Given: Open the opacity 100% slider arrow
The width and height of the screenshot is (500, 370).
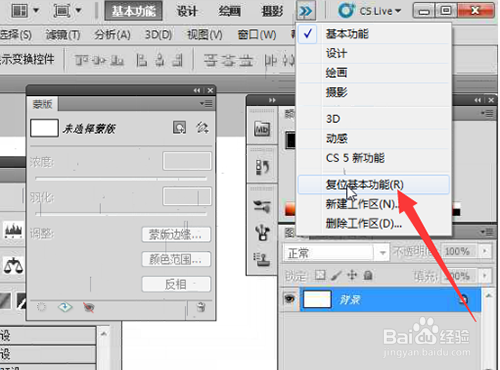Looking at the screenshot, I should click(x=485, y=251).
